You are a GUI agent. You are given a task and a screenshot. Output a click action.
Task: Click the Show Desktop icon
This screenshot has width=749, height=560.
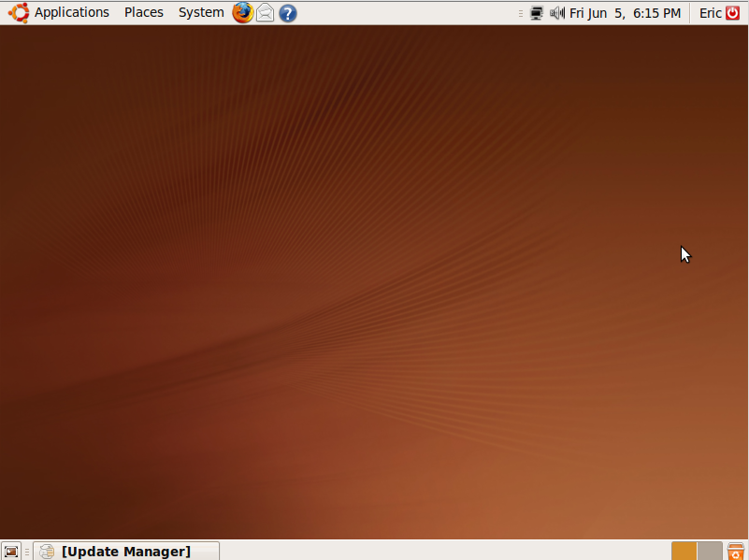(x=11, y=552)
